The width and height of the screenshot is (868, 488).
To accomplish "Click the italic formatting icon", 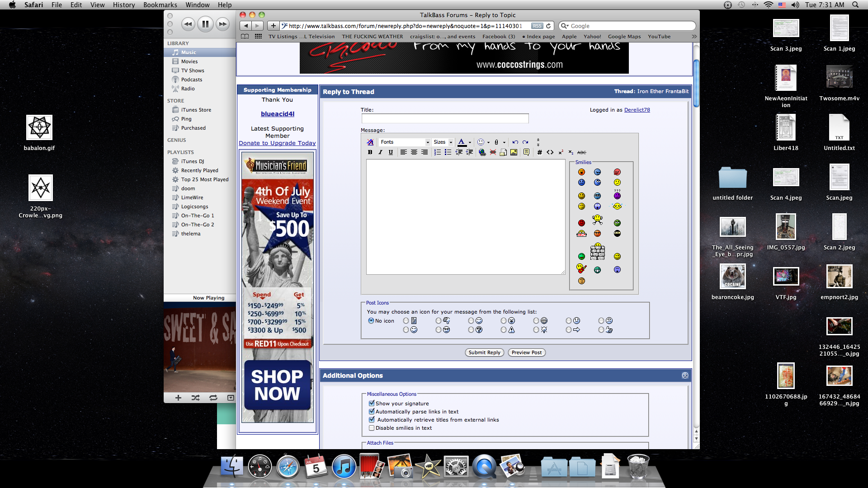I will click(x=380, y=152).
